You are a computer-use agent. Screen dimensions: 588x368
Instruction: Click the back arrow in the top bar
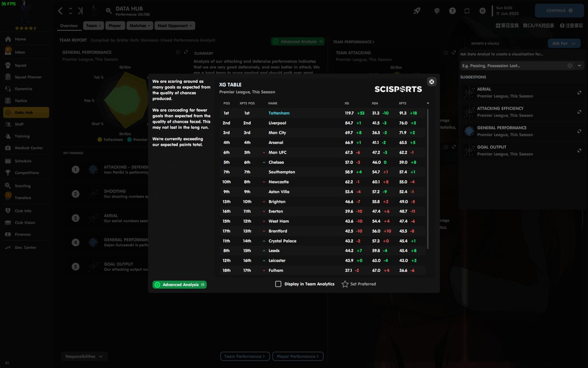(61, 11)
